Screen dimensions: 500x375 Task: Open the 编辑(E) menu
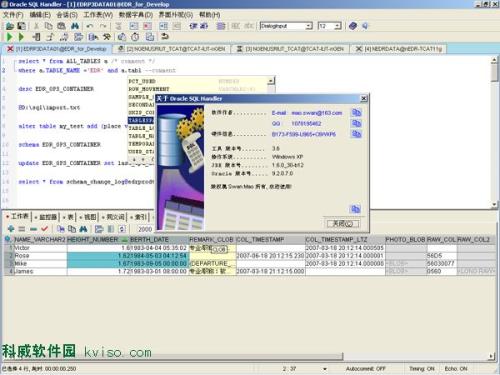point(40,15)
